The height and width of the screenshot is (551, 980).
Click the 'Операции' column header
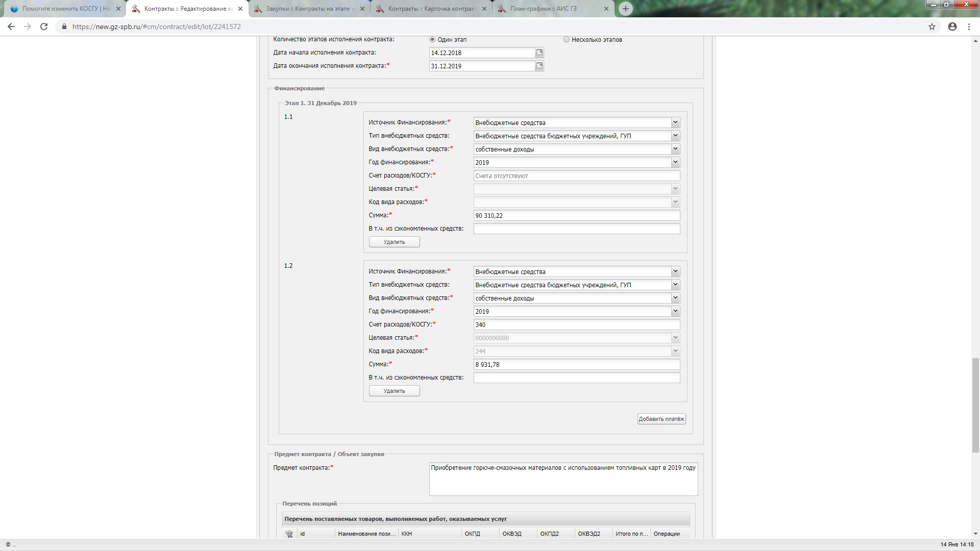coord(670,534)
